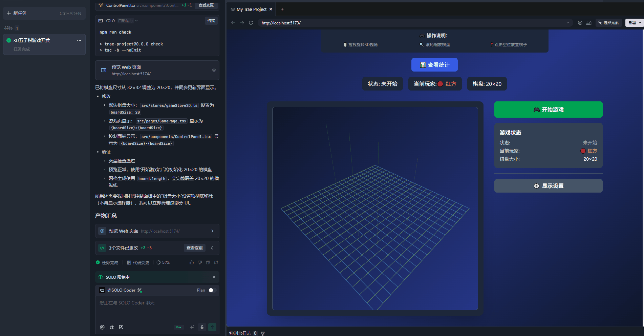Click the console log filter icon

coord(263,333)
